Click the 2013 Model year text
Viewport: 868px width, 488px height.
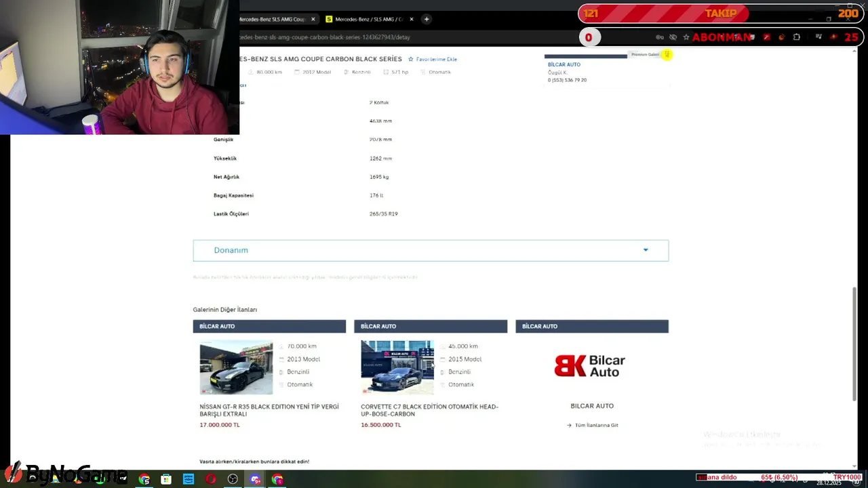pos(303,359)
